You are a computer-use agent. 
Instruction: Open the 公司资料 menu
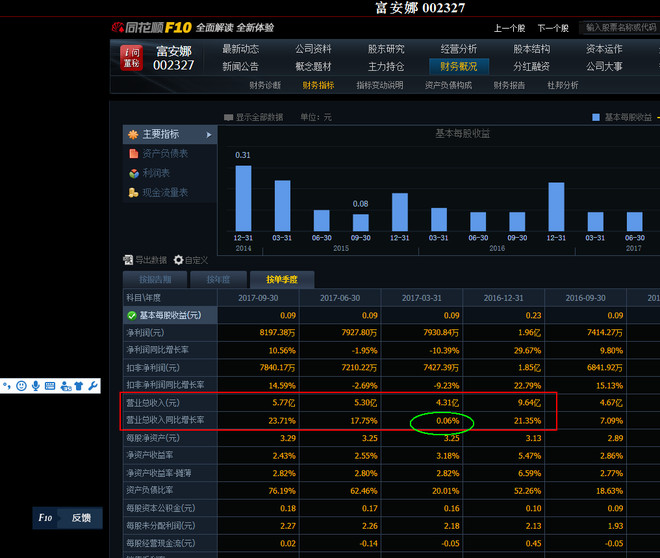tap(313, 49)
